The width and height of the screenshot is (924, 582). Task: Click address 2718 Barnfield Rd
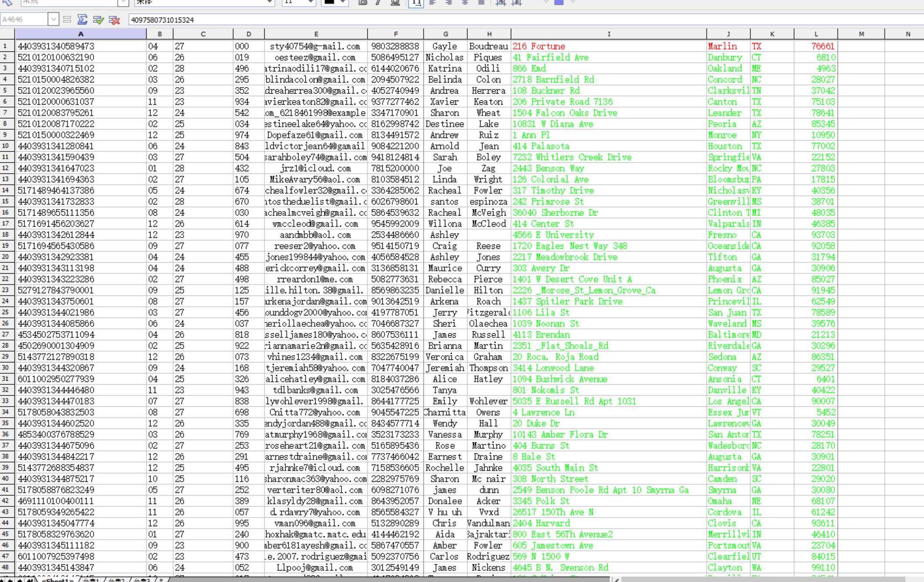(x=553, y=80)
